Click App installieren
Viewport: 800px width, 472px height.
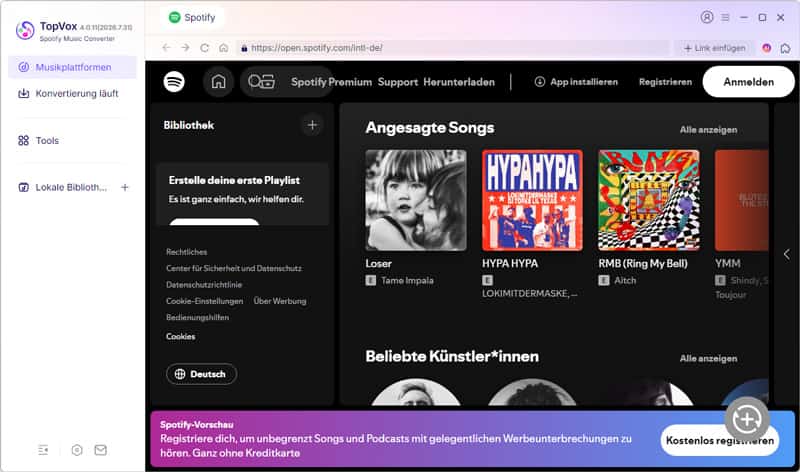coord(576,82)
